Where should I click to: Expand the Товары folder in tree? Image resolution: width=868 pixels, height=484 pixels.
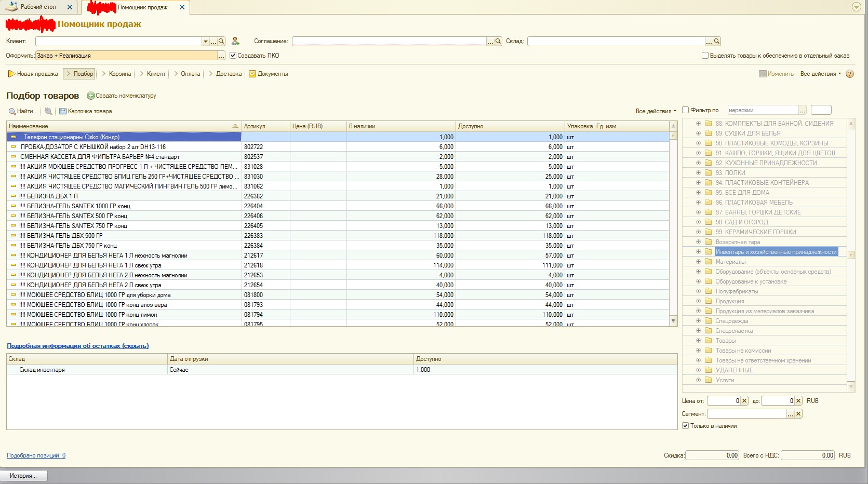click(698, 341)
